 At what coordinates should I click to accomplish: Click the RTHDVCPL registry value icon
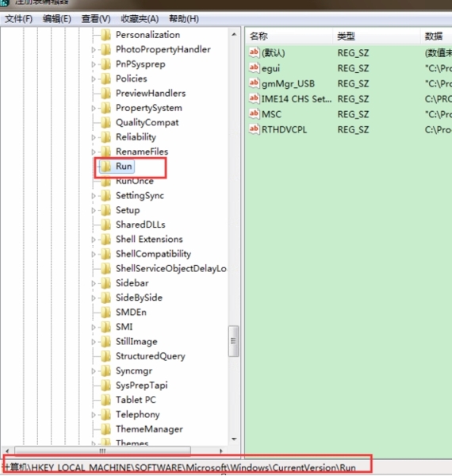254,129
